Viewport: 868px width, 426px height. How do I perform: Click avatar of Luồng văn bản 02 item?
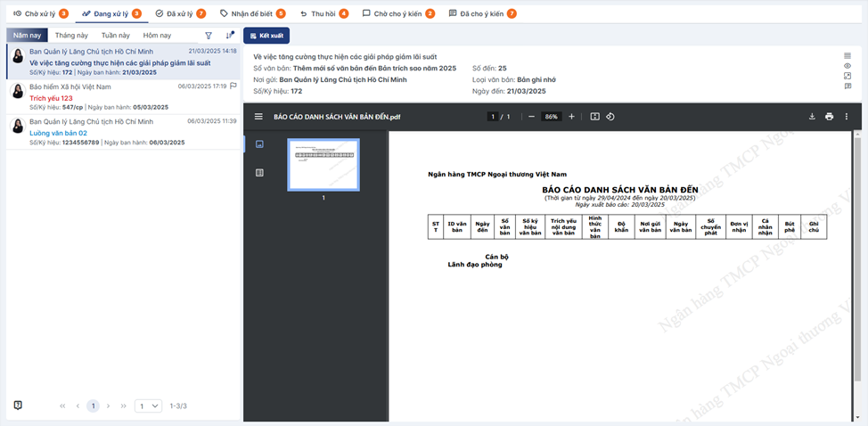click(x=18, y=127)
